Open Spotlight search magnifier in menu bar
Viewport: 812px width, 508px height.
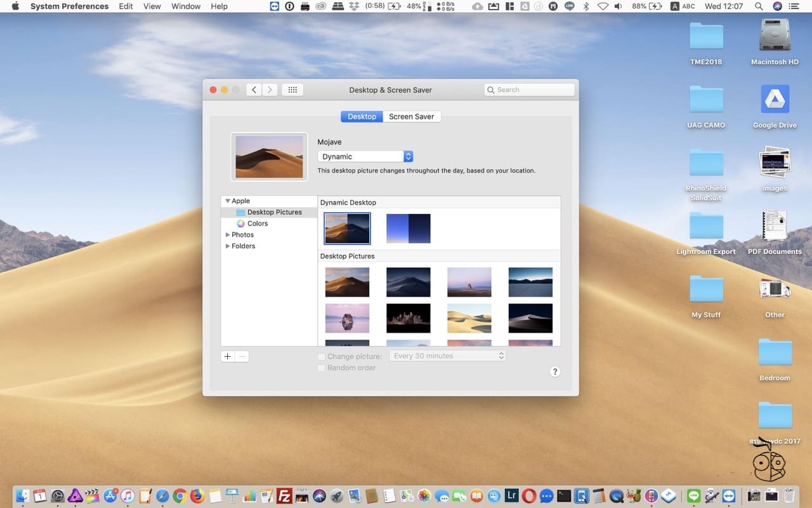point(759,6)
